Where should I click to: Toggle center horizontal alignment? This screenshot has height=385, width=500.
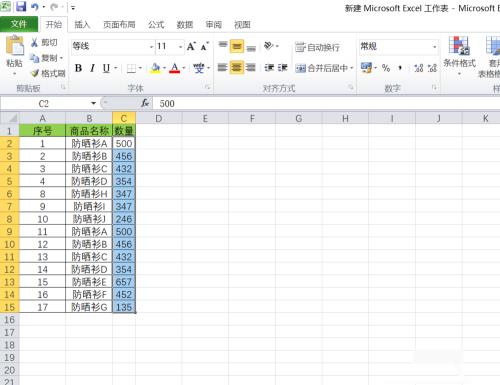236,68
